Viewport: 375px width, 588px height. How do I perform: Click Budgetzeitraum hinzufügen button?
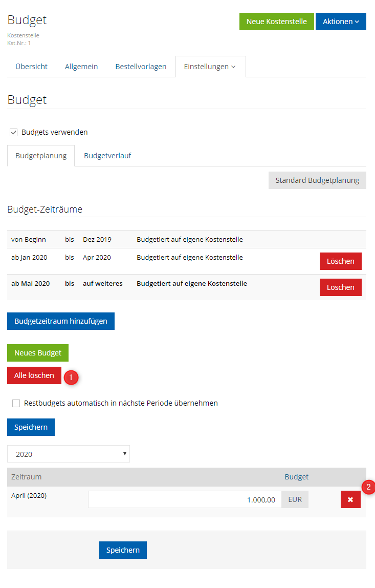click(x=61, y=321)
